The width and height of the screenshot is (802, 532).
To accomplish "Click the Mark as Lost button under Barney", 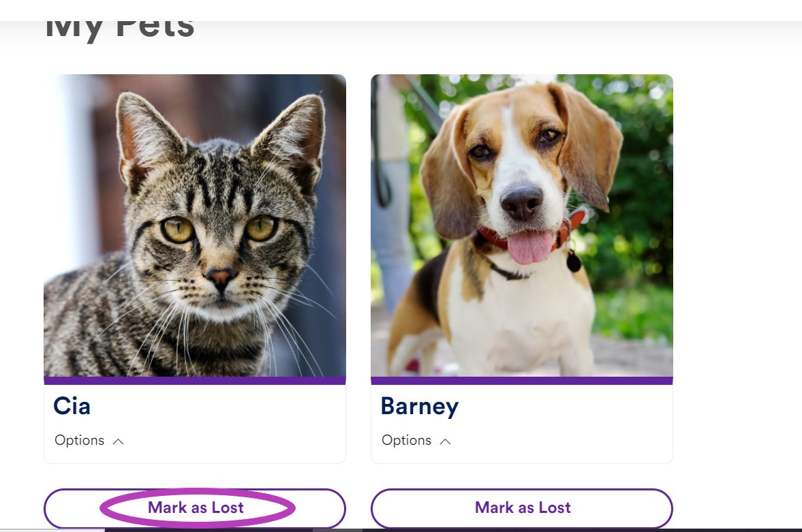I will click(522, 508).
